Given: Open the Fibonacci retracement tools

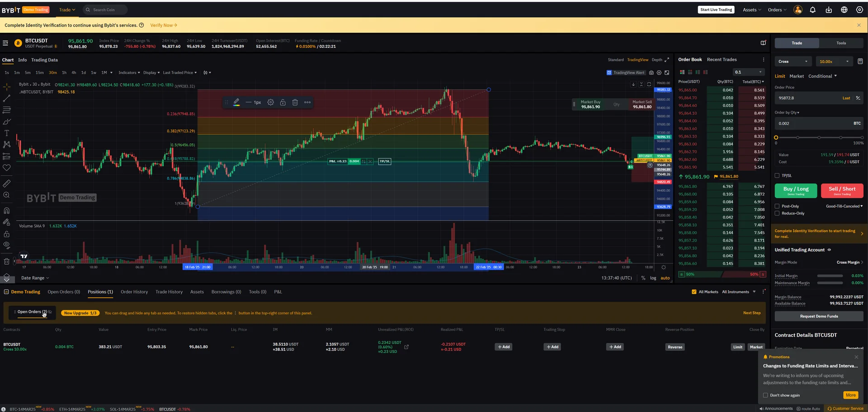Looking at the screenshot, I should pyautogui.click(x=7, y=110).
